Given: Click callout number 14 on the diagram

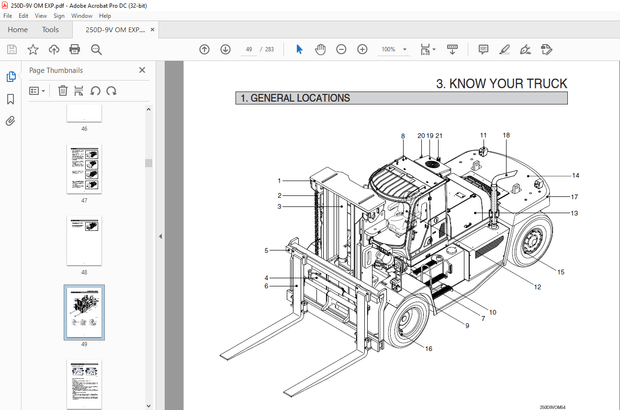Looking at the screenshot, I should (x=576, y=176).
